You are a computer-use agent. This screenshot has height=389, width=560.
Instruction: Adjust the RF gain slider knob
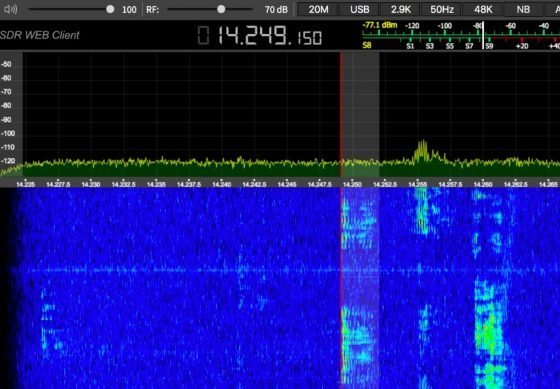point(221,9)
